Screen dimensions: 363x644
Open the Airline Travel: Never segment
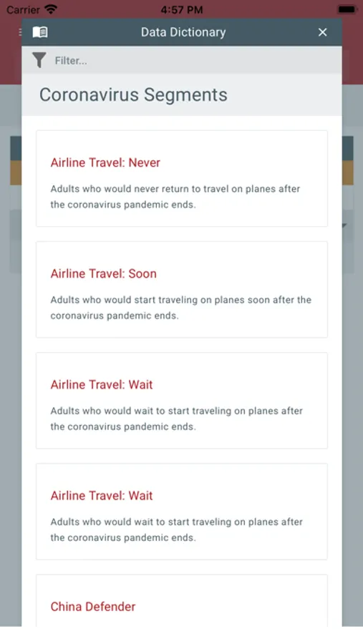pyautogui.click(x=182, y=178)
